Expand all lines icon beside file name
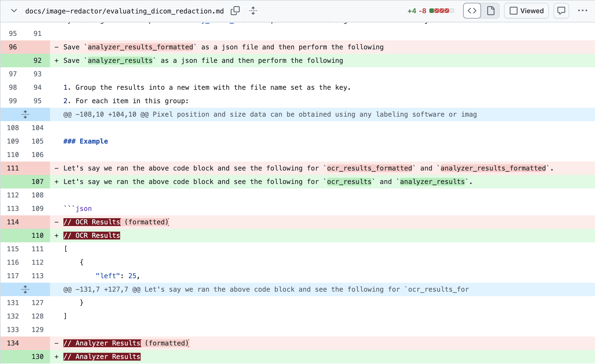Viewport: 595px width, 364px height. point(253,11)
